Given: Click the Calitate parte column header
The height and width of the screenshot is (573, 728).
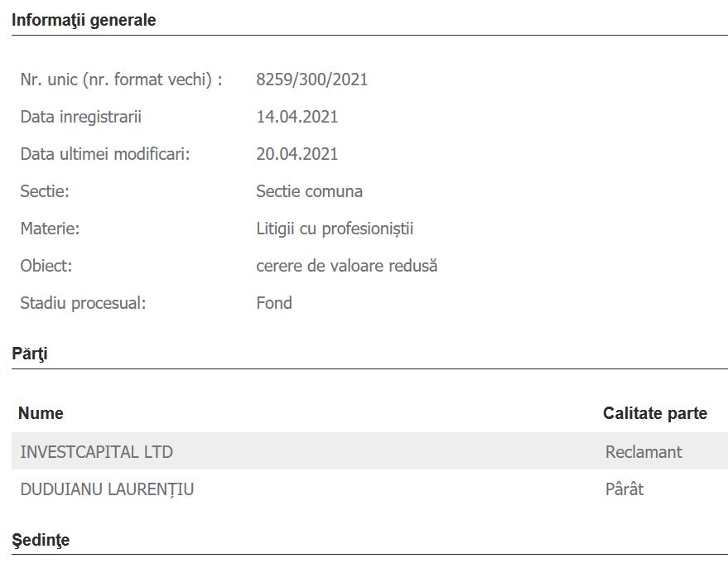Looking at the screenshot, I should click(654, 413).
